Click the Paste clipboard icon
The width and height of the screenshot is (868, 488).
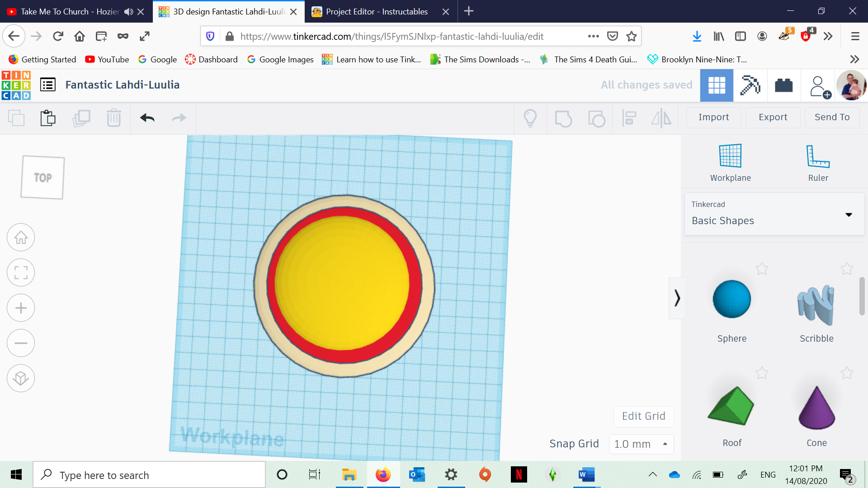coord(48,118)
